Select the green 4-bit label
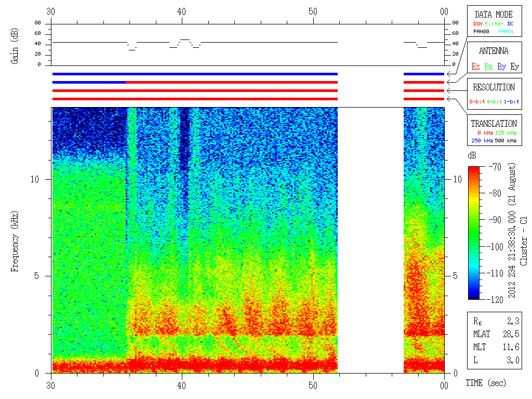This screenshot has height=399, width=532. 494,101
